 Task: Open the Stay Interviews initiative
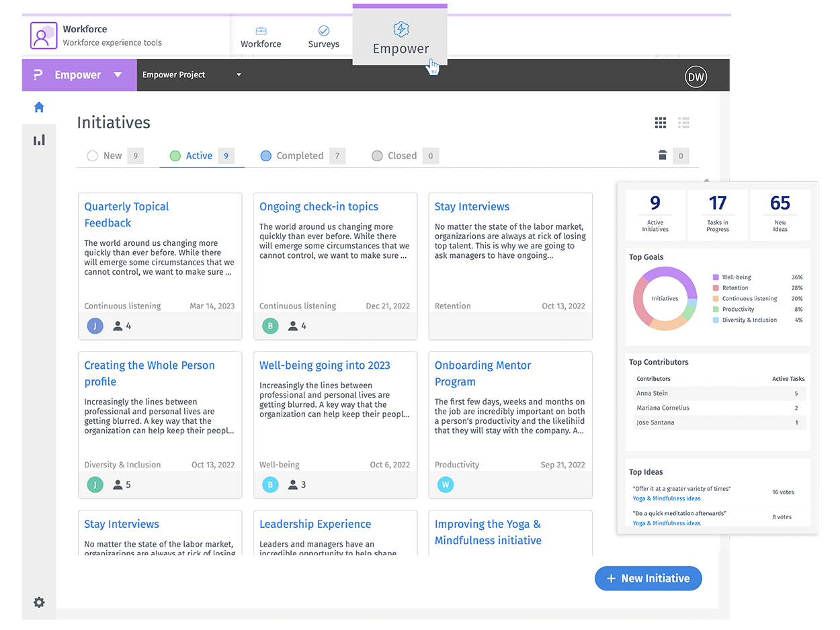pos(472,206)
